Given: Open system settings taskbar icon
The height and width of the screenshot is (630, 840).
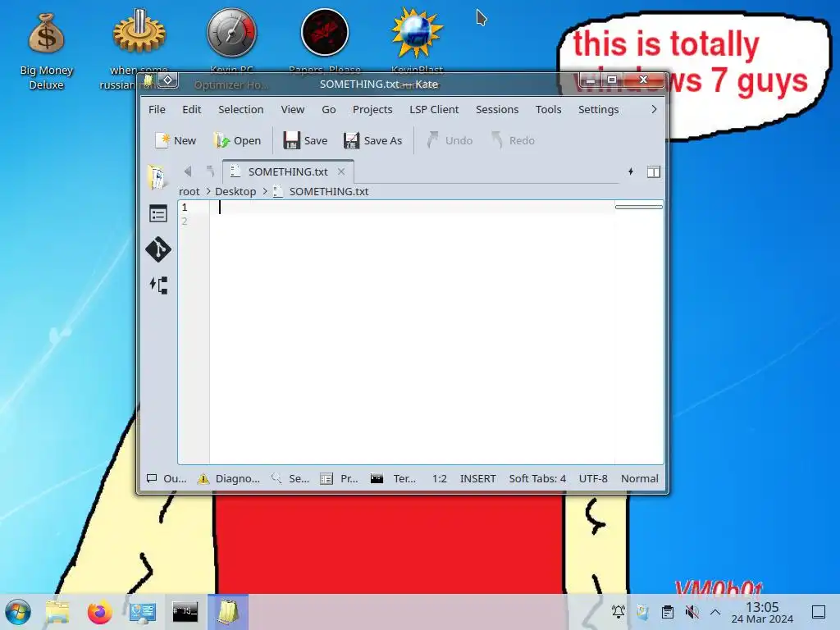Looking at the screenshot, I should tap(143, 612).
